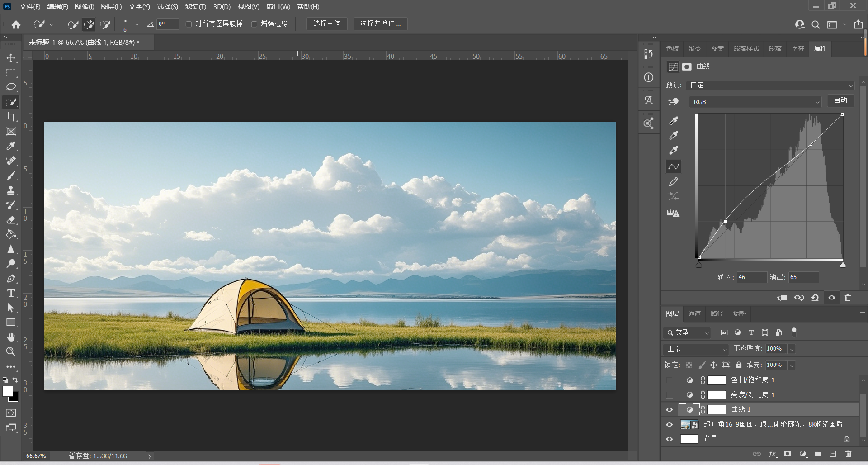
Task: Show the 色相/饱和度 1 layer
Action: point(670,380)
